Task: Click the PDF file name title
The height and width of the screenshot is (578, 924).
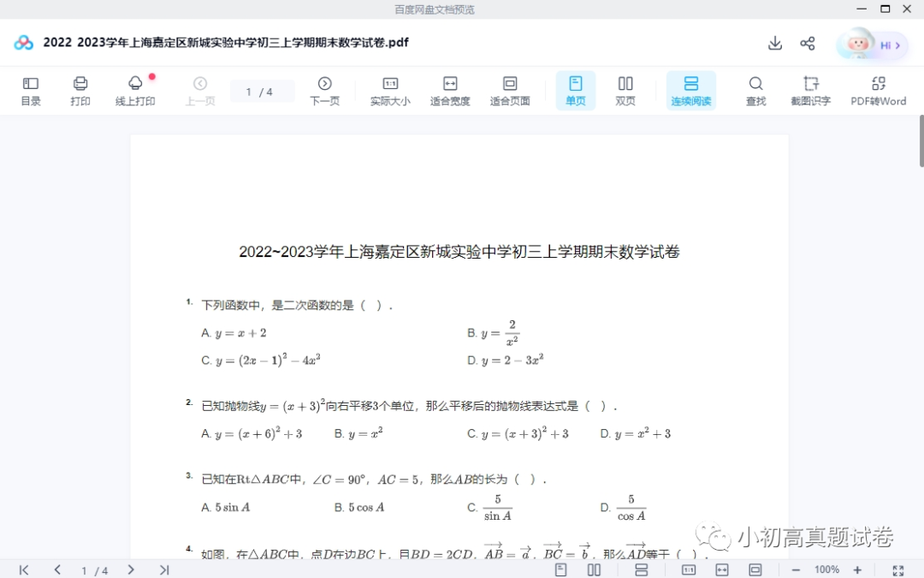Action: pyautogui.click(x=226, y=43)
